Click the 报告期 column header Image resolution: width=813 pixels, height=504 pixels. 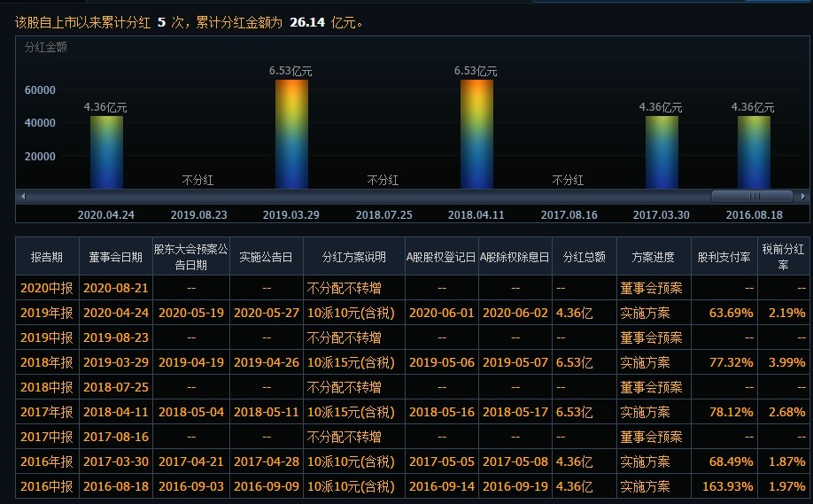click(x=47, y=257)
